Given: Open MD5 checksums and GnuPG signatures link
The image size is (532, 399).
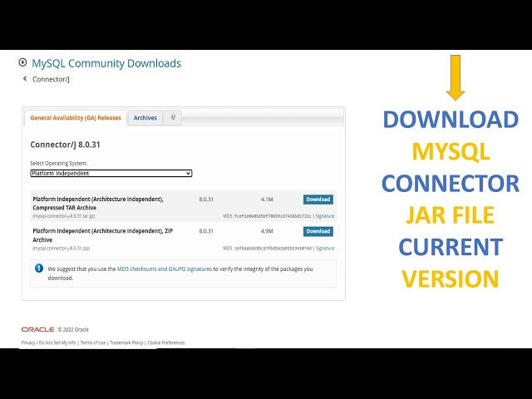Looking at the screenshot, I should coord(165,269).
